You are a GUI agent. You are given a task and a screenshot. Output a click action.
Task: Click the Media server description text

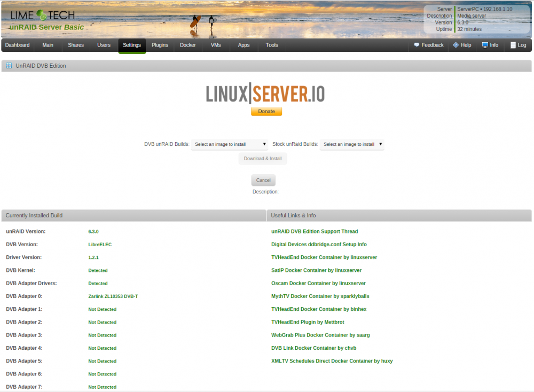472,16
